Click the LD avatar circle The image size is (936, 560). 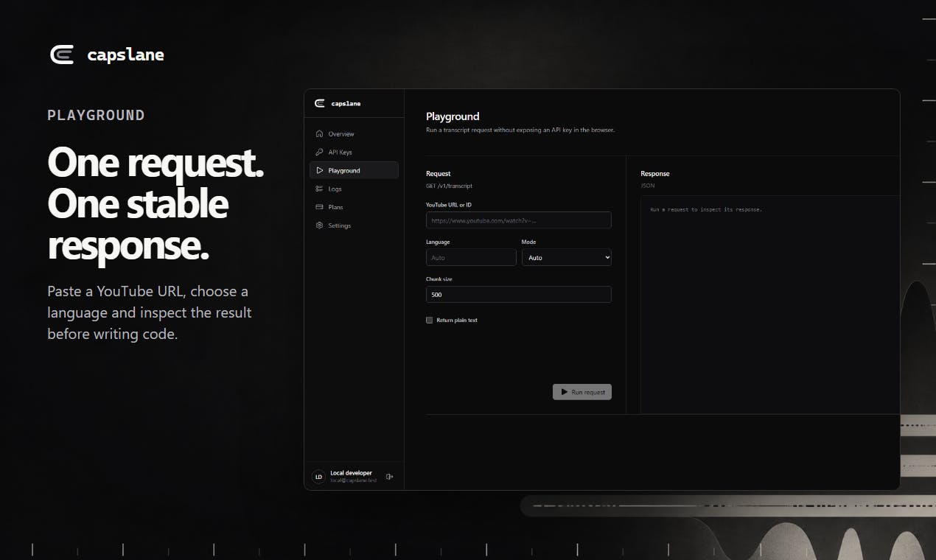pos(318,477)
